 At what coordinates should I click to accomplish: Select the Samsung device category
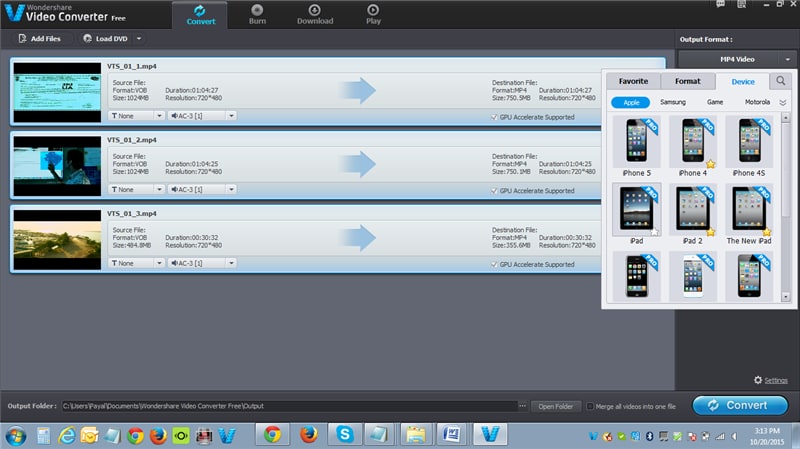[672, 103]
